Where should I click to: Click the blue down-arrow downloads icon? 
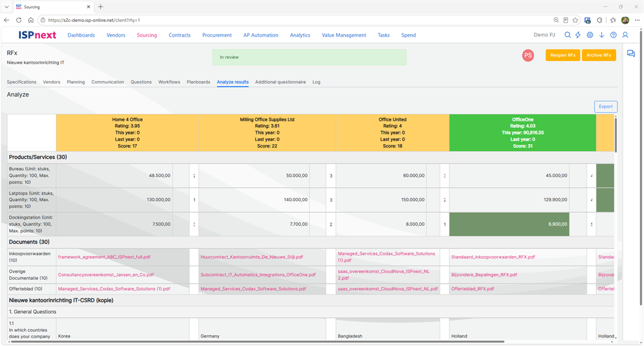(x=601, y=35)
